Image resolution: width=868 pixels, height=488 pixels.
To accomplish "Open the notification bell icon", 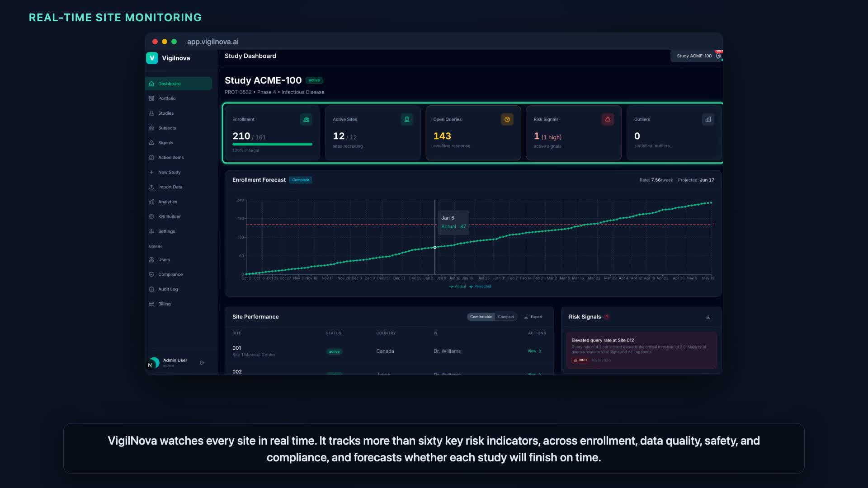I will pos(718,56).
